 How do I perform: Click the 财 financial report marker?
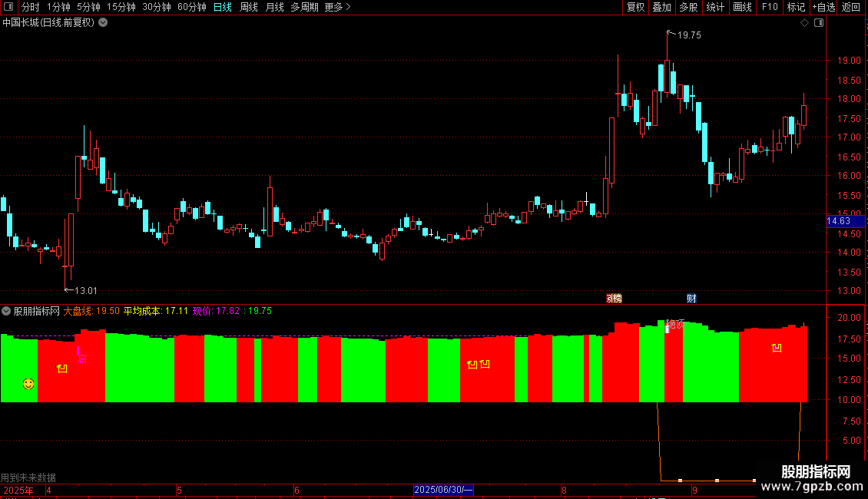click(x=691, y=298)
